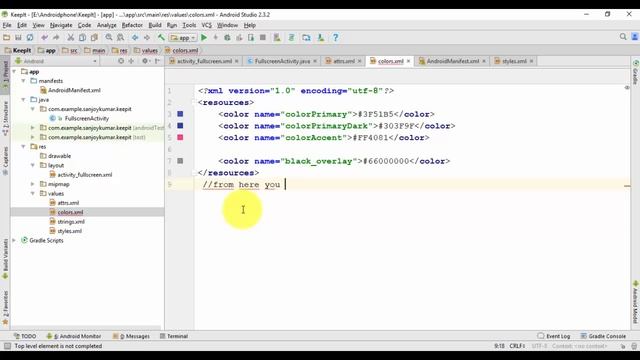Click Sync Project with Gradle icon
Screen dimensions: 640x360
point(291,38)
